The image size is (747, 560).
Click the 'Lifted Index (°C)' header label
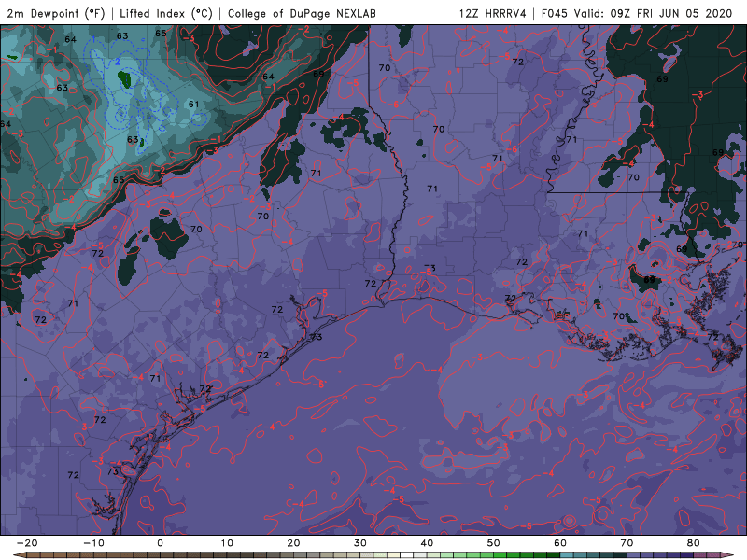point(166,13)
